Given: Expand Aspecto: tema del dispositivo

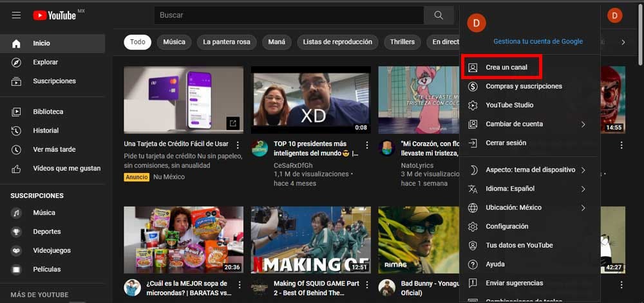Looking at the screenshot, I should click(528, 170).
